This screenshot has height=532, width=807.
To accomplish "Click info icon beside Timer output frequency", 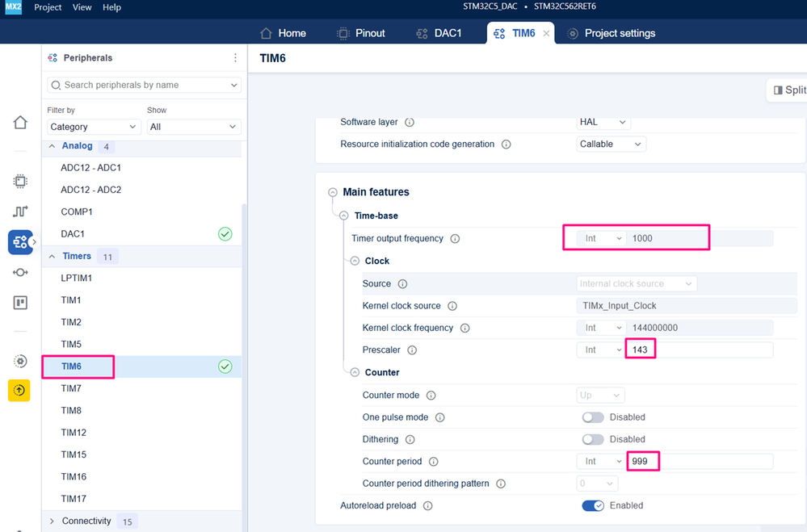I will coord(455,239).
